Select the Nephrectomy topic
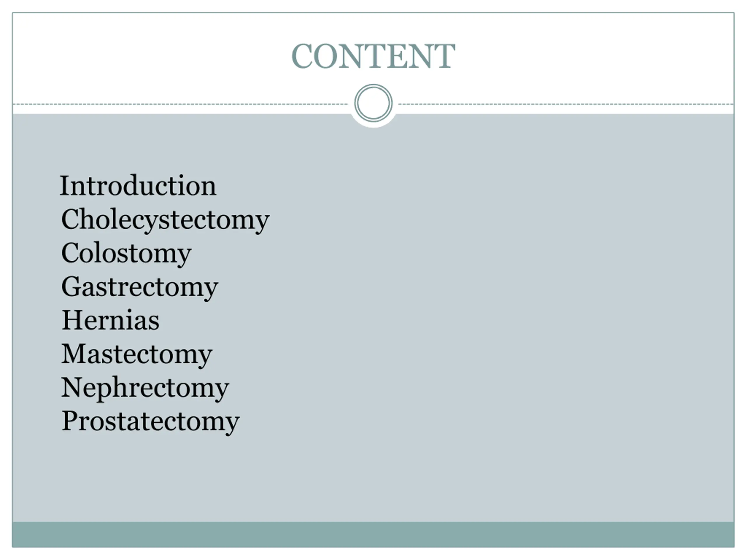 [145, 388]
